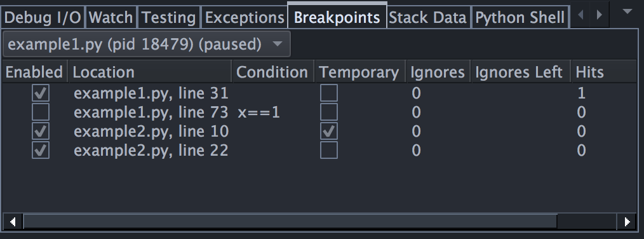Select the x==1 condition cell

[x=258, y=113]
